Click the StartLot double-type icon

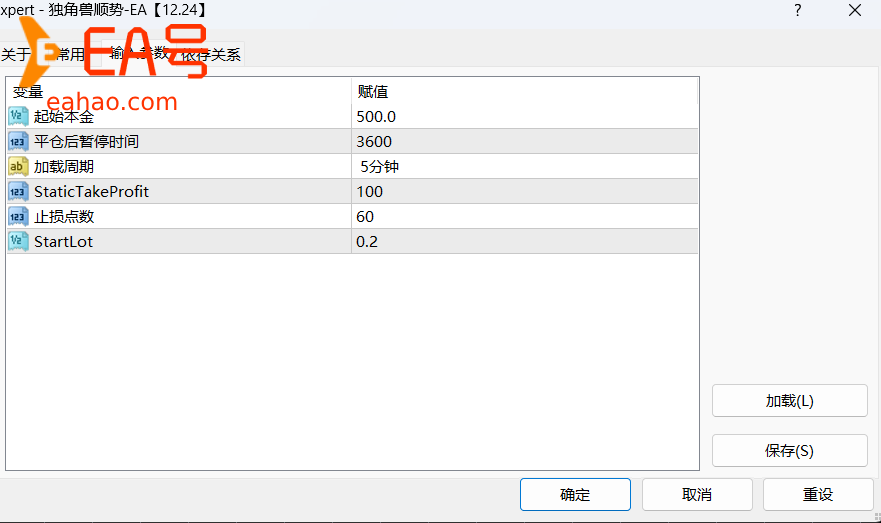coord(18,242)
